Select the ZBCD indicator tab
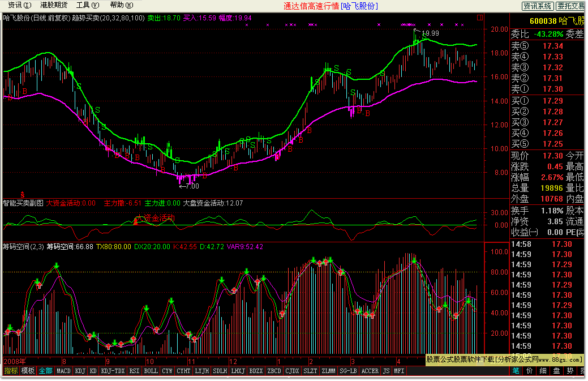The width and height of the screenshot is (588, 381). tap(274, 371)
